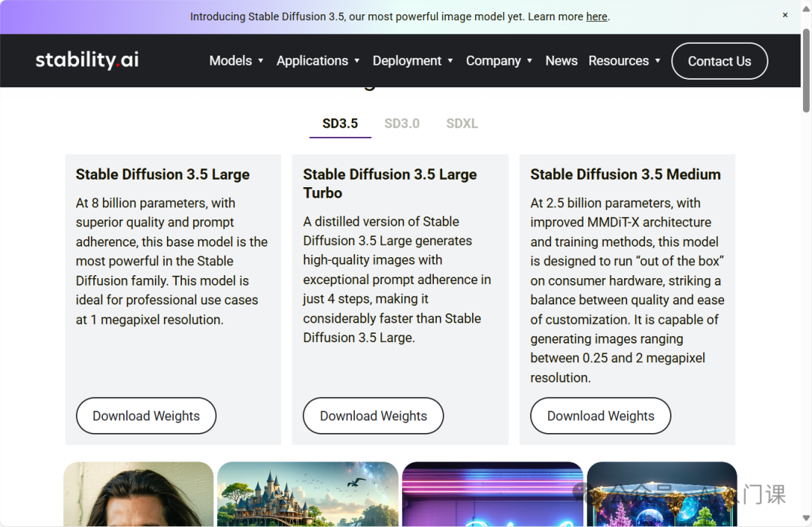Expand the Resources menu
The width and height of the screenshot is (812, 527).
[x=624, y=61]
